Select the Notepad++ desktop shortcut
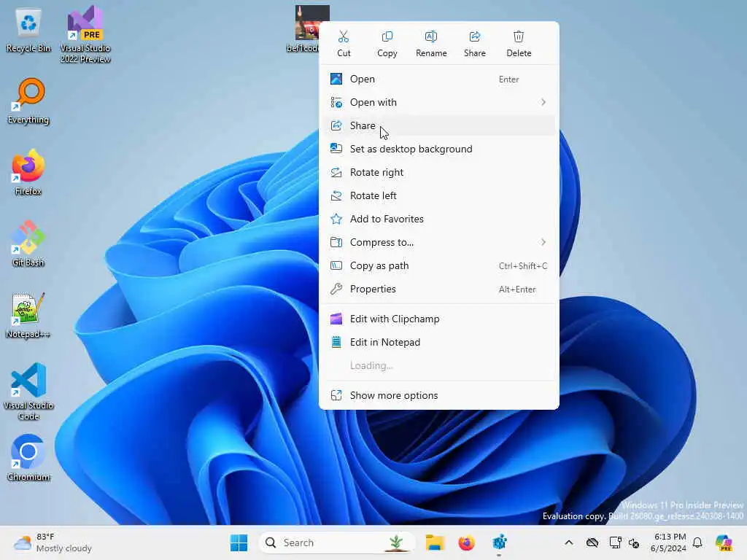This screenshot has height=560, width=747. [x=28, y=316]
